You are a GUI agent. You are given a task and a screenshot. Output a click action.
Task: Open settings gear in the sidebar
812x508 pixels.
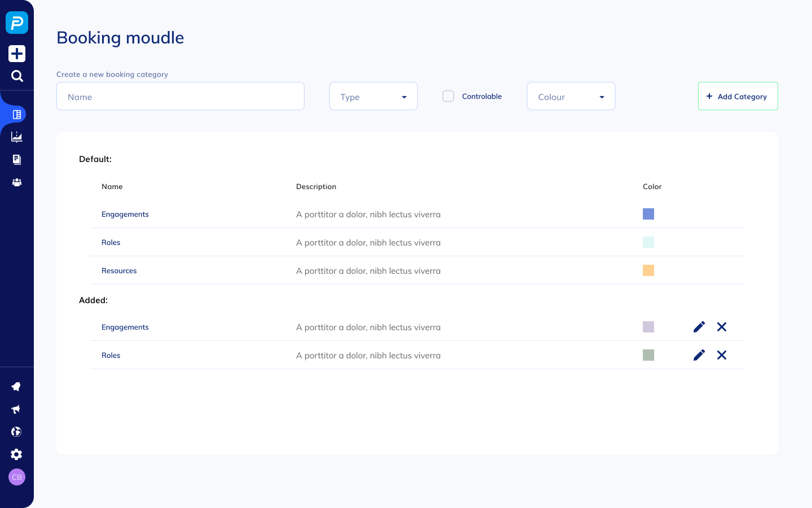[x=16, y=454]
